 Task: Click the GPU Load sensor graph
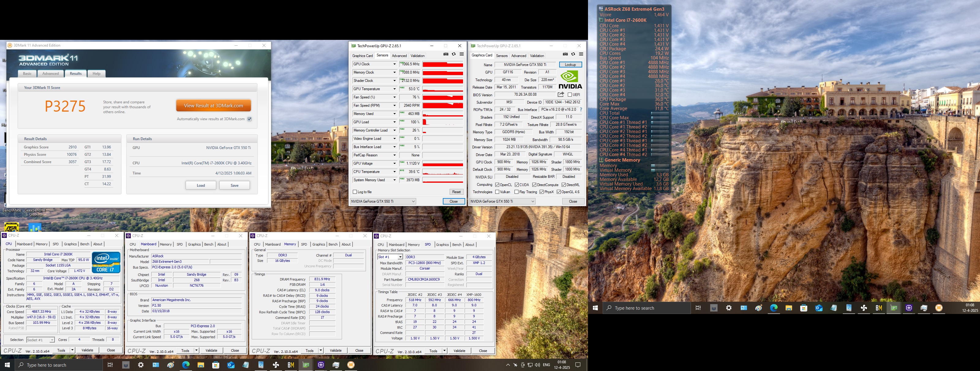pyautogui.click(x=443, y=122)
